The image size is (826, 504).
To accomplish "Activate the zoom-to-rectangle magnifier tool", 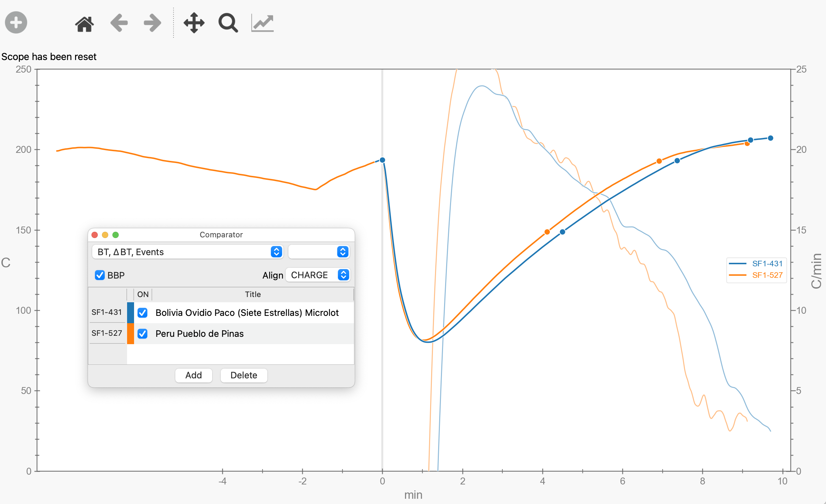I will [x=228, y=23].
